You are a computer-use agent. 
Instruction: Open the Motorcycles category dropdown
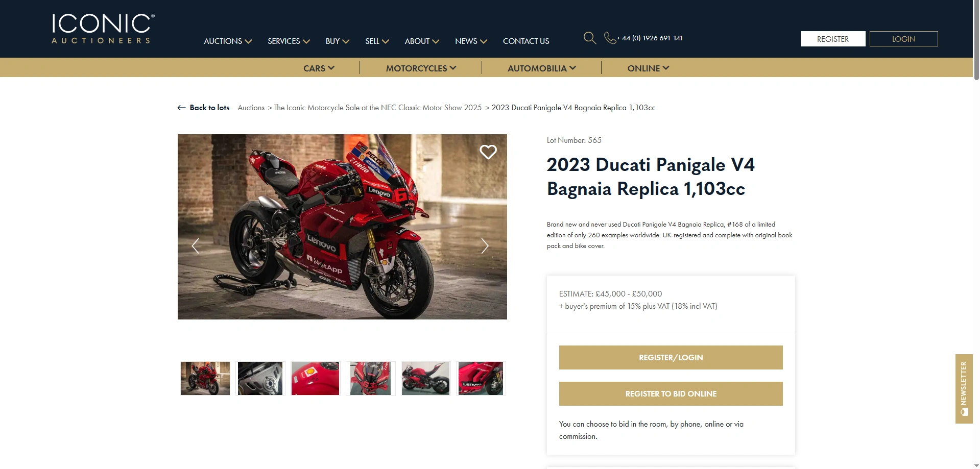[x=421, y=68]
